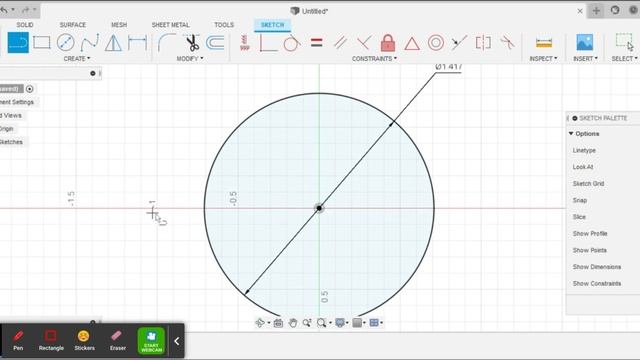Choose the Pen annotation tool
The height and width of the screenshot is (360, 640).
pos(18,341)
